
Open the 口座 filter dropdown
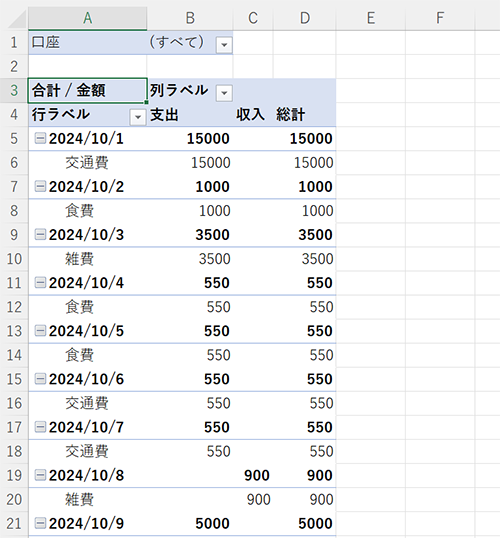(224, 45)
